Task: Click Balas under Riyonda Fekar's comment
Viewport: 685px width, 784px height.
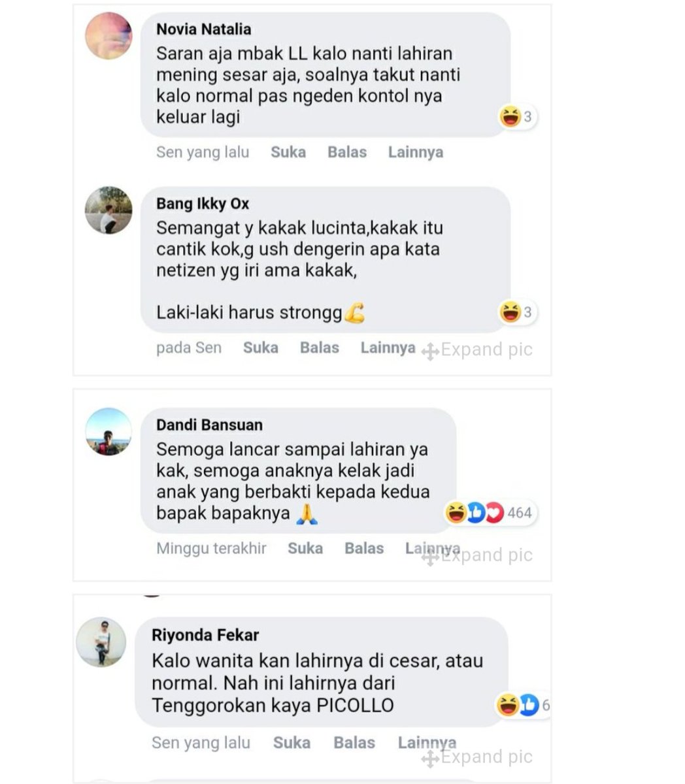Action: click(x=354, y=743)
